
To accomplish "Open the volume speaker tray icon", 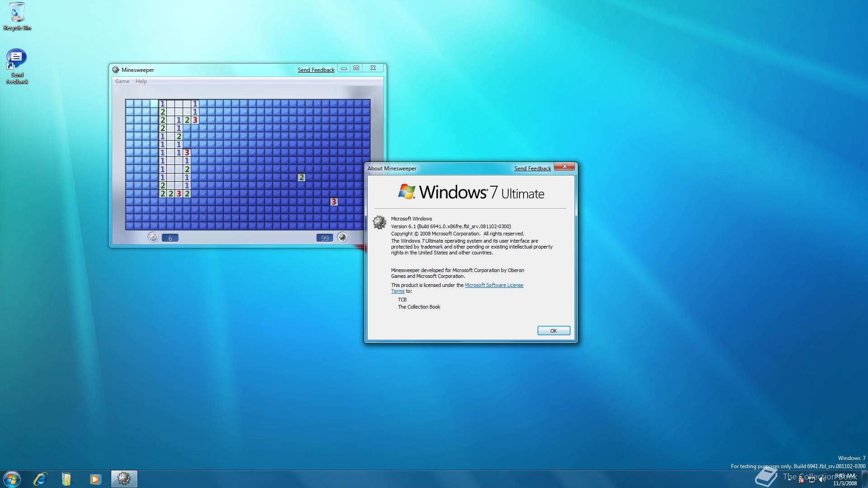I will click(x=822, y=480).
